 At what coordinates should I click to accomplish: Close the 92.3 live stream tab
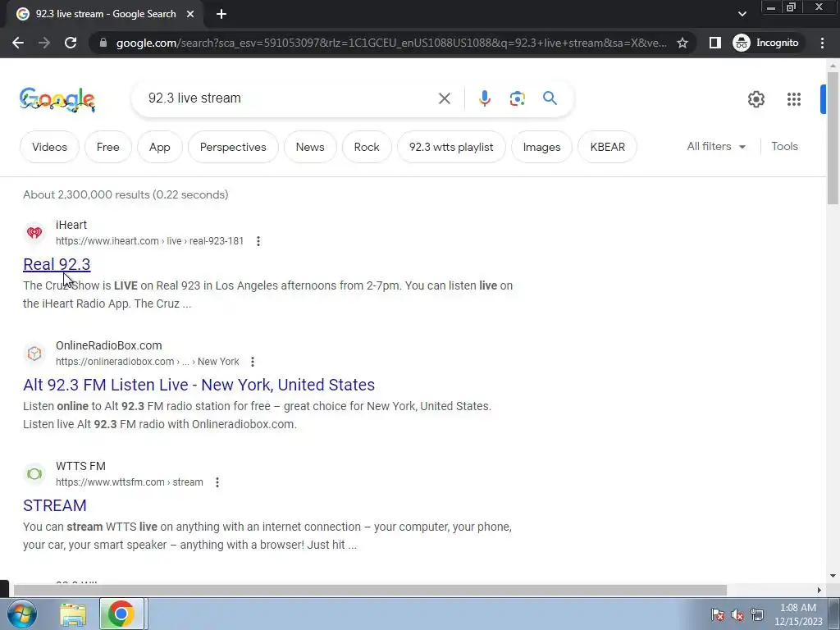pos(190,14)
